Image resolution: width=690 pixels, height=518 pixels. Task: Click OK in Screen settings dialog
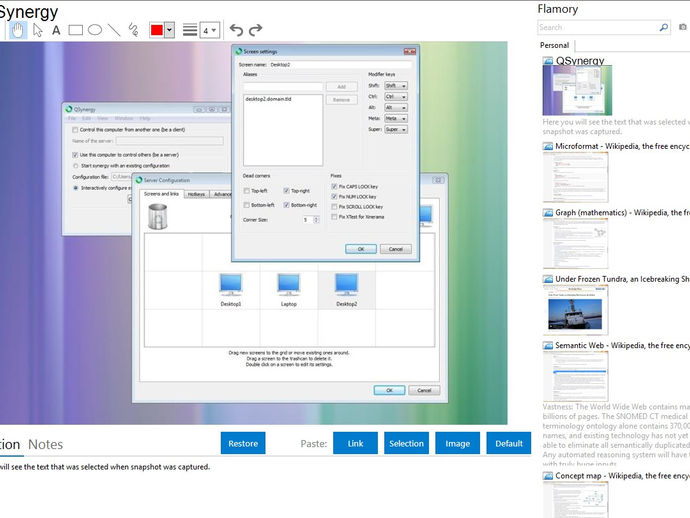(x=361, y=249)
